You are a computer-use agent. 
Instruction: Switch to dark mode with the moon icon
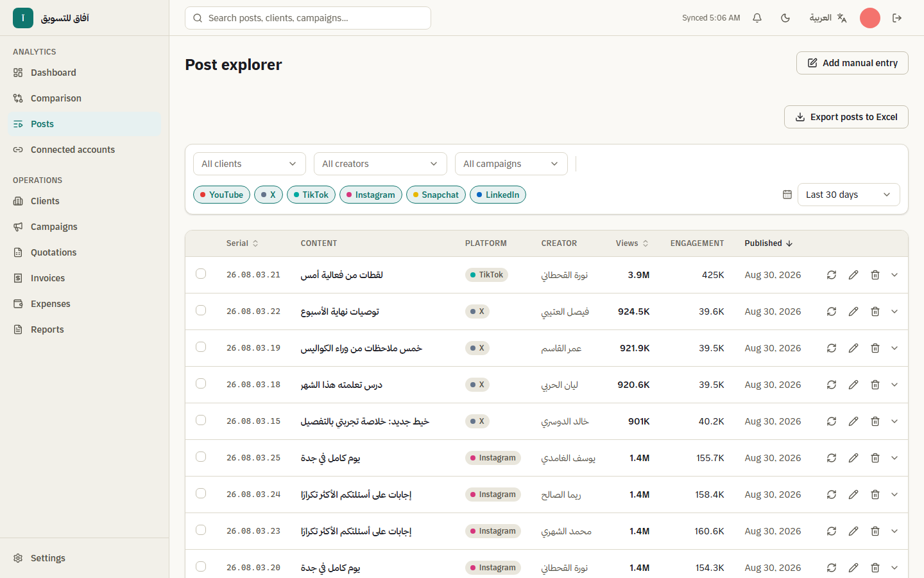[x=785, y=18]
